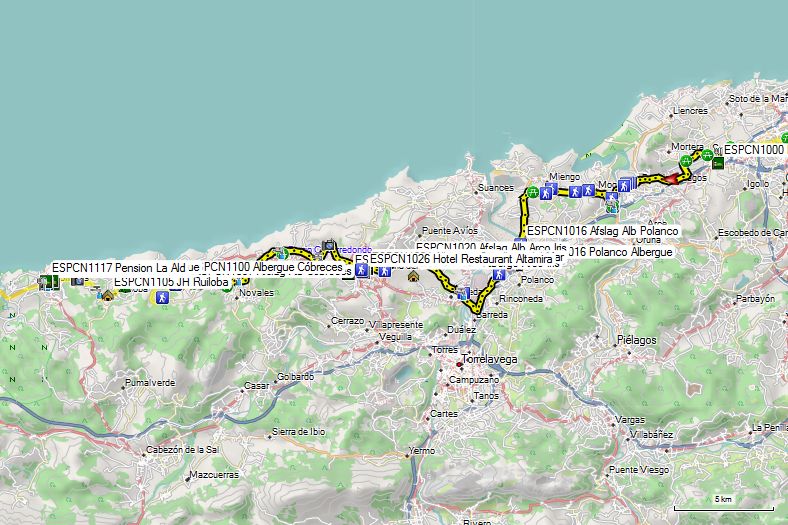Click the green picnic icon near Miengo
The image size is (788, 525).
(532, 192)
